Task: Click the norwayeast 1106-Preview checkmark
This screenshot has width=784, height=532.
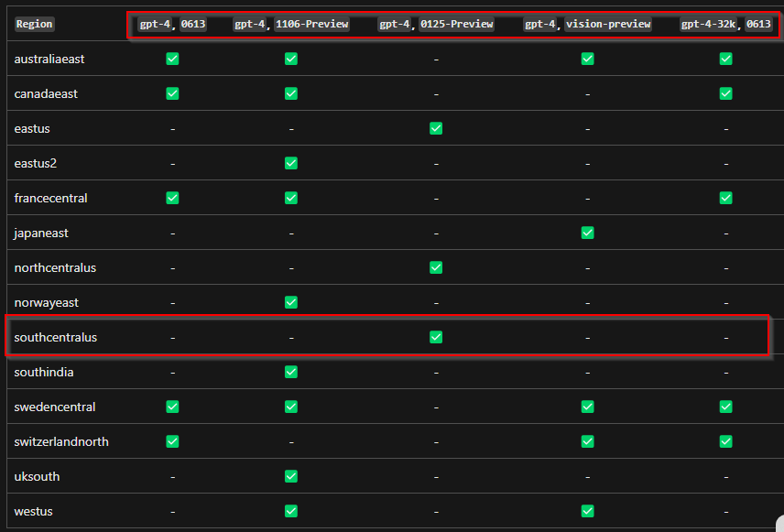Action: (291, 302)
